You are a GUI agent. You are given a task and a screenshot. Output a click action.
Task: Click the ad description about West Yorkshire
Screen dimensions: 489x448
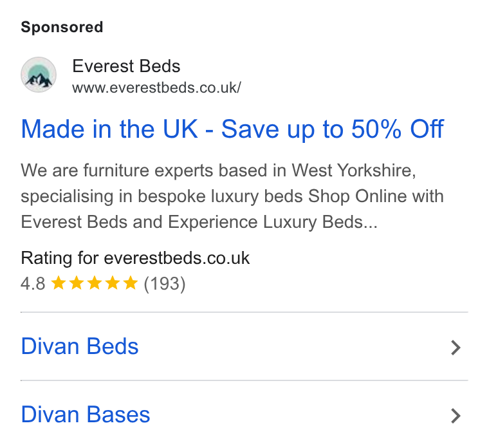[x=232, y=196]
